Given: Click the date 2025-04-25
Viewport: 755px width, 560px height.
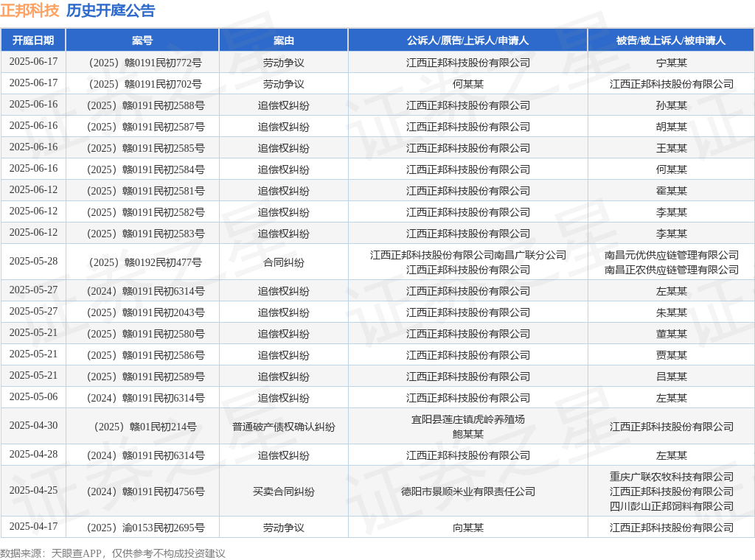Looking at the screenshot, I should coord(33,490).
